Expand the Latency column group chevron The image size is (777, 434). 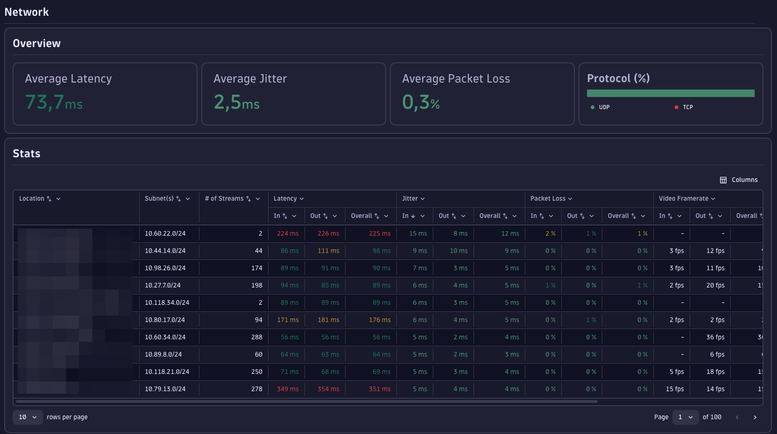coord(302,199)
